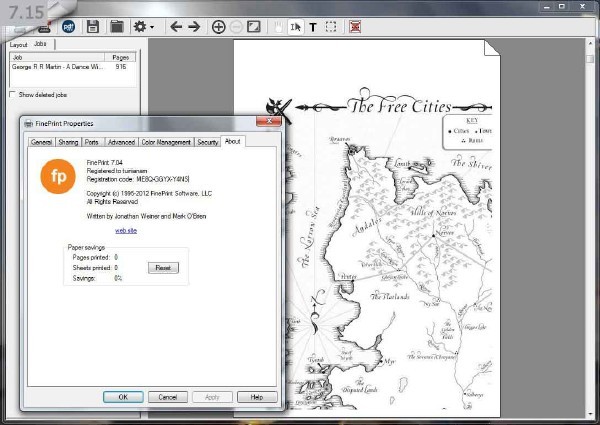600x425 pixels.
Task: Click the Pages column header
Action: click(x=120, y=57)
